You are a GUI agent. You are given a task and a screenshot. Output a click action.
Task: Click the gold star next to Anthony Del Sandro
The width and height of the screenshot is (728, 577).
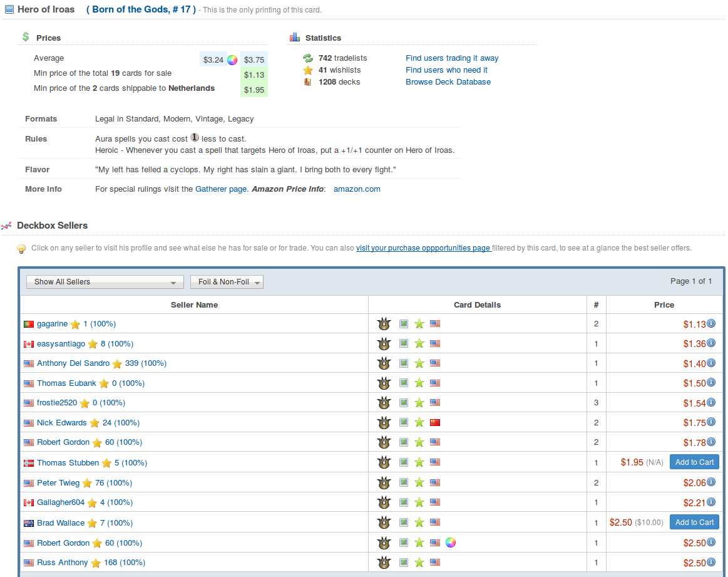[x=117, y=364]
